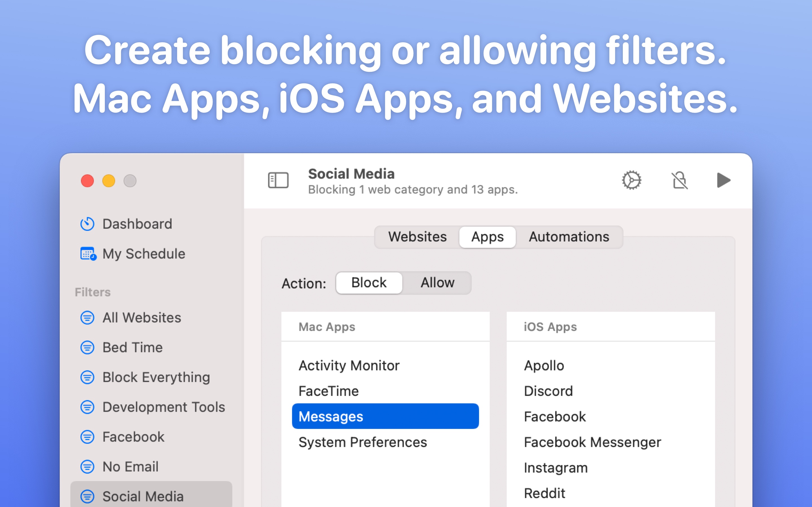
Task: Open My Schedule calendar item
Action: [x=143, y=253]
